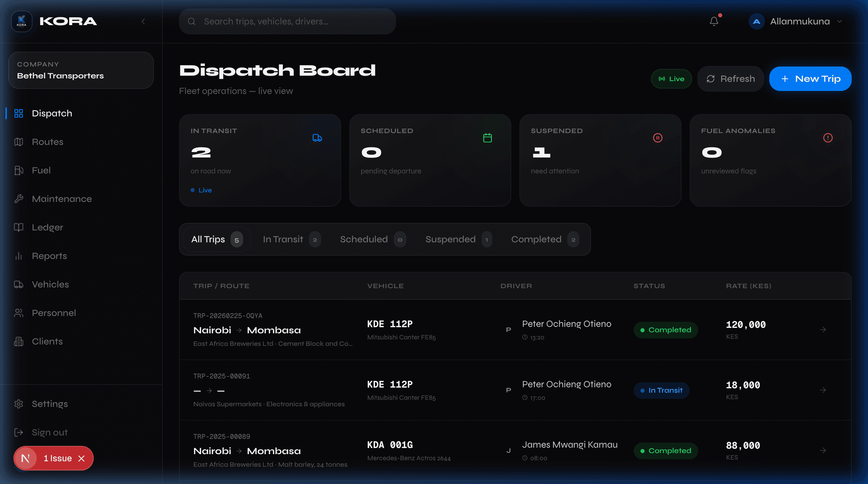This screenshot has height=484, width=868.
Task: Click the TRIP / ROUTE column header
Action: point(221,286)
